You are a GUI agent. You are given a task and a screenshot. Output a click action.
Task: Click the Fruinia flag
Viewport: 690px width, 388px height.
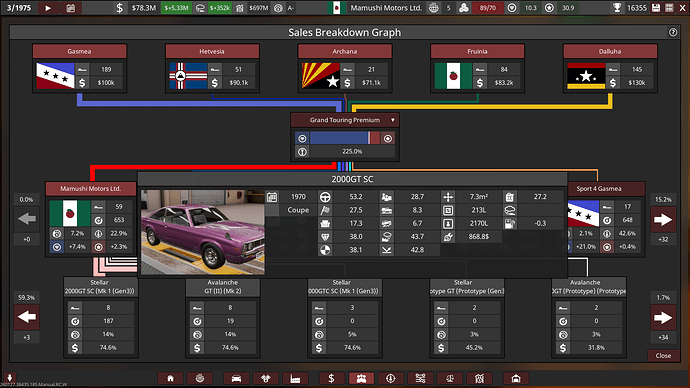coord(454,76)
